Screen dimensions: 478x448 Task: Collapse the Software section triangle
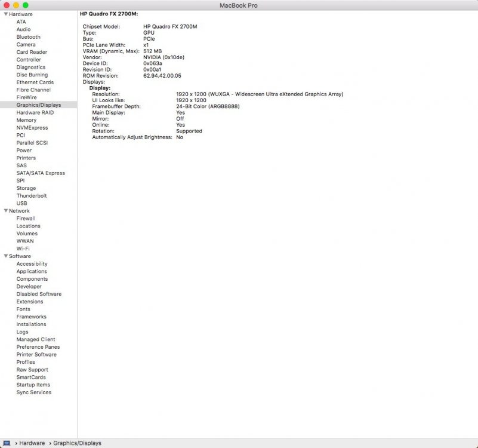click(6, 256)
